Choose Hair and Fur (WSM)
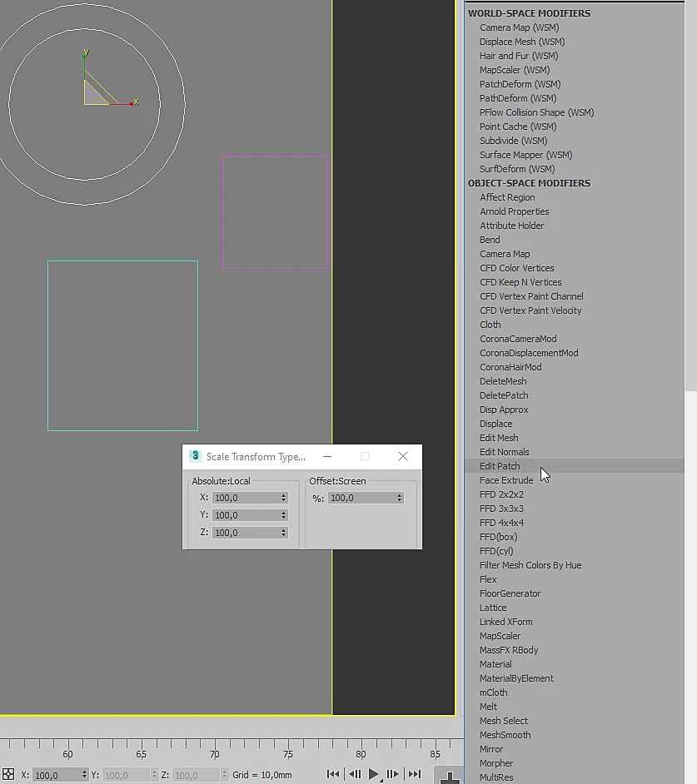Image resolution: width=697 pixels, height=784 pixels. 518,56
